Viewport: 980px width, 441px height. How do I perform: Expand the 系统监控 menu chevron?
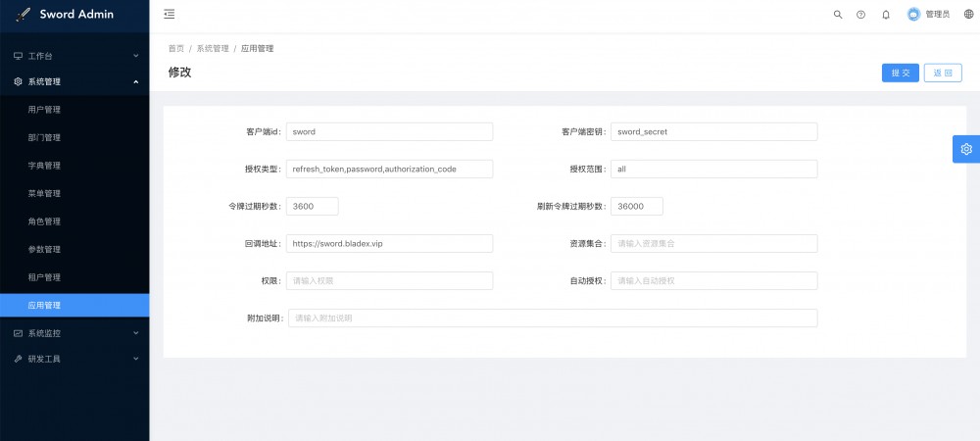click(135, 333)
